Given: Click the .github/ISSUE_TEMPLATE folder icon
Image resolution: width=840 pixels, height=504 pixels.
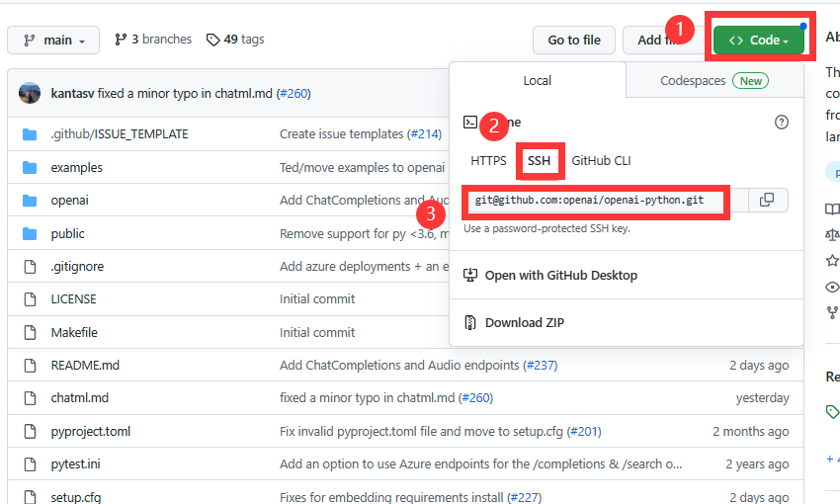Looking at the screenshot, I should tap(30, 134).
